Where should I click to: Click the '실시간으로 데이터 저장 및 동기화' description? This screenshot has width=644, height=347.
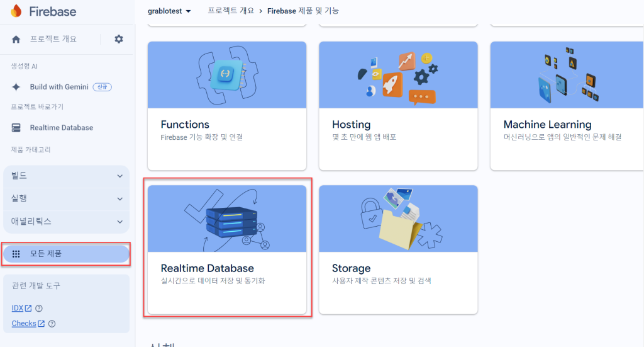coord(213,281)
